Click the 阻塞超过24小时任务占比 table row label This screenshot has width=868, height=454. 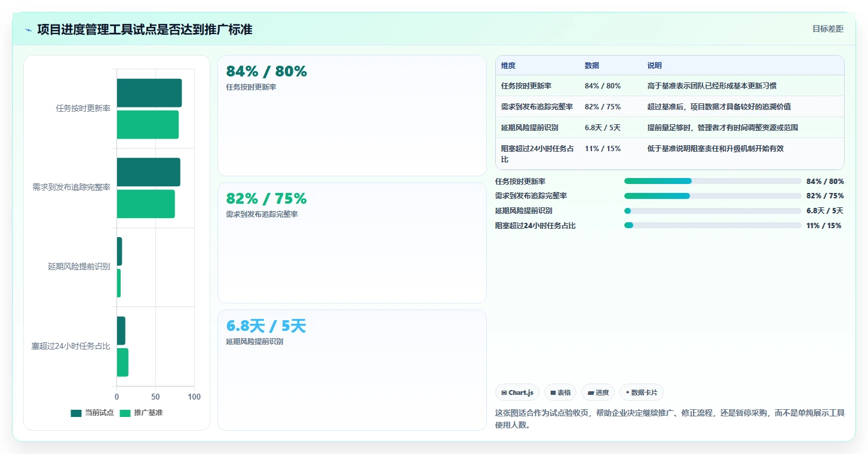[538, 154]
